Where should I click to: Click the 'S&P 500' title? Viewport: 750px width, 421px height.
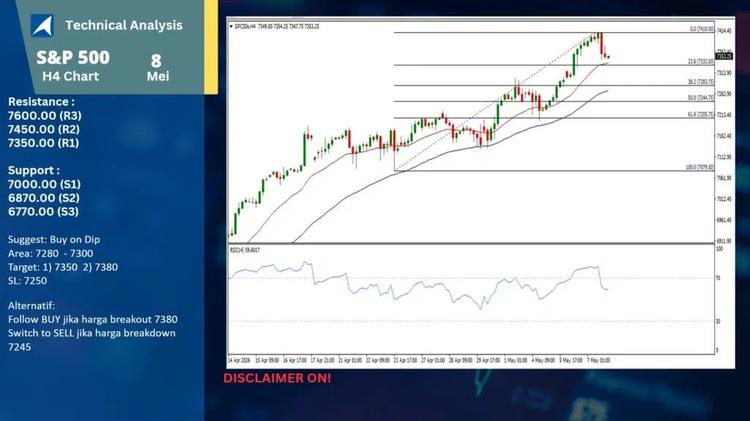tap(73, 57)
